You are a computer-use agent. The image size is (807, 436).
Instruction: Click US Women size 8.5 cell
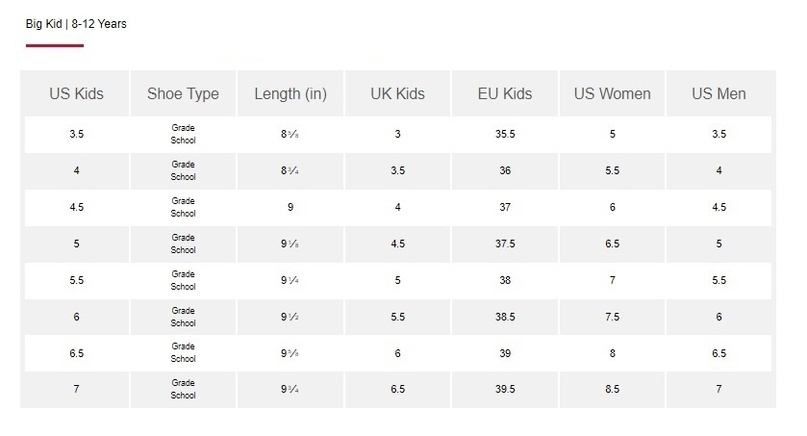click(612, 388)
